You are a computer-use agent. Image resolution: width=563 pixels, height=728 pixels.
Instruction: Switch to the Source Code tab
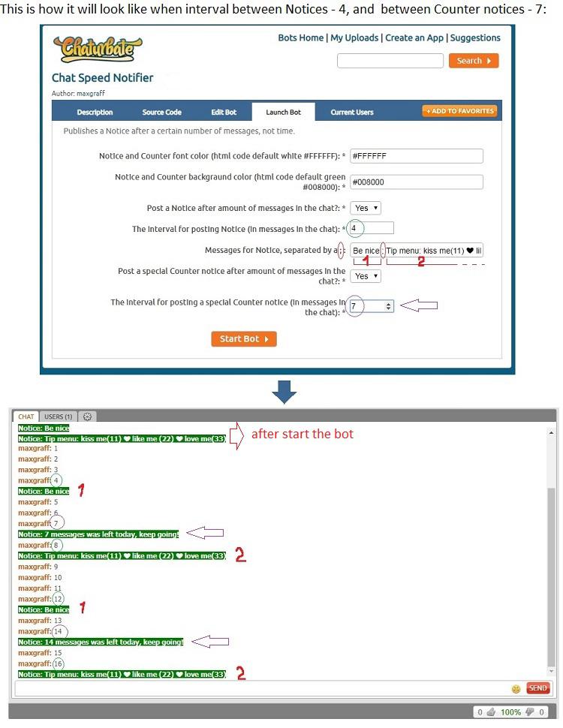[161, 112]
